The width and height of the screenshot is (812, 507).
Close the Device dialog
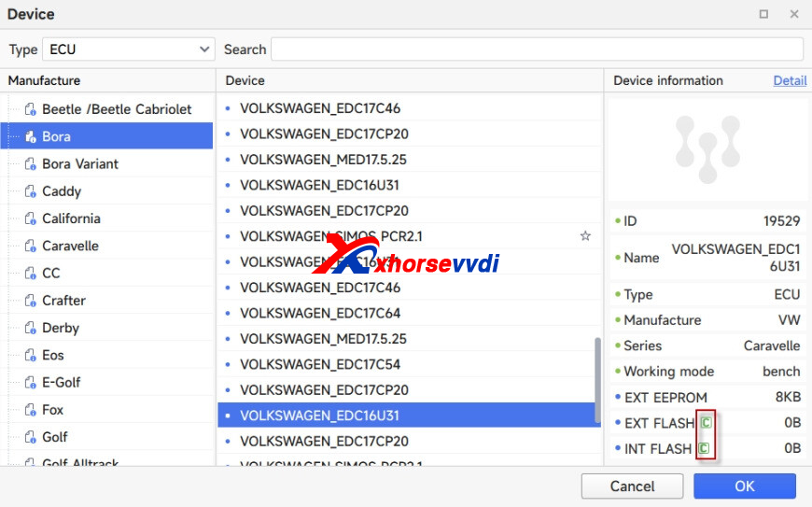[x=794, y=14]
